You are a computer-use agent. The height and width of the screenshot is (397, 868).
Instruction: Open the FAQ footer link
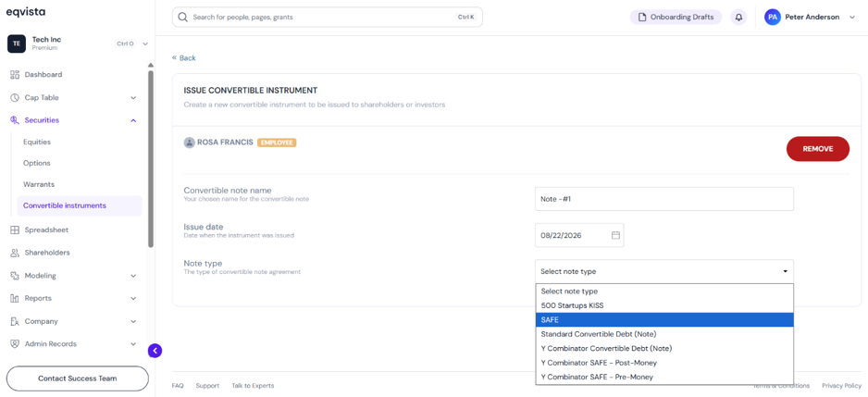[x=178, y=386]
